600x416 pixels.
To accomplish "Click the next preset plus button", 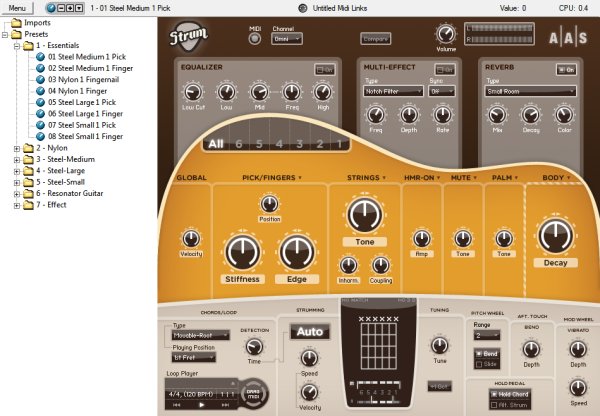I will 70,8.
